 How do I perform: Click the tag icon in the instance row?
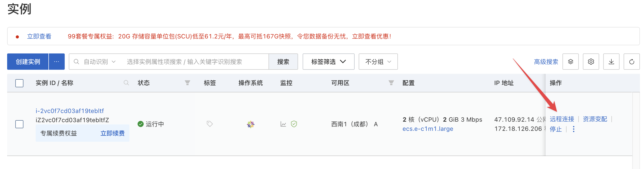209,124
